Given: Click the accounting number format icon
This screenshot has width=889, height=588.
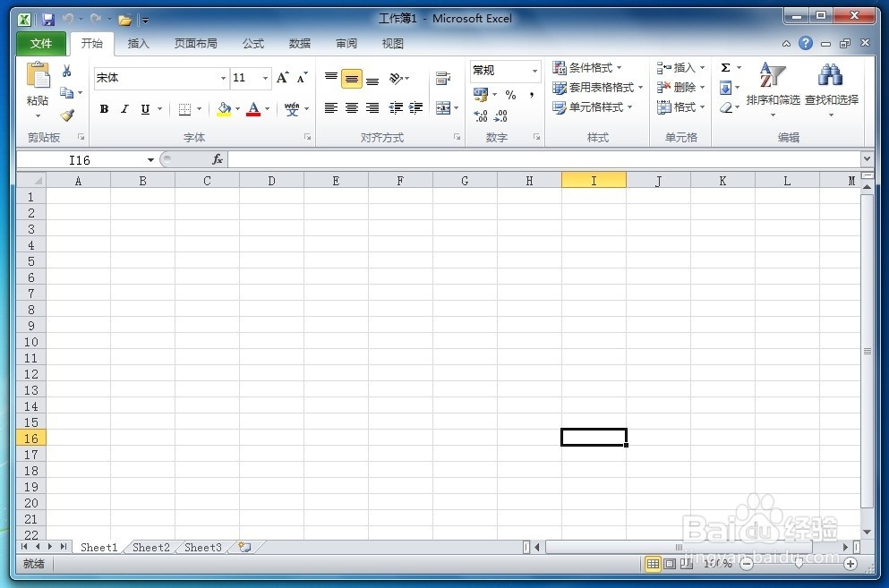Looking at the screenshot, I should click(x=481, y=94).
